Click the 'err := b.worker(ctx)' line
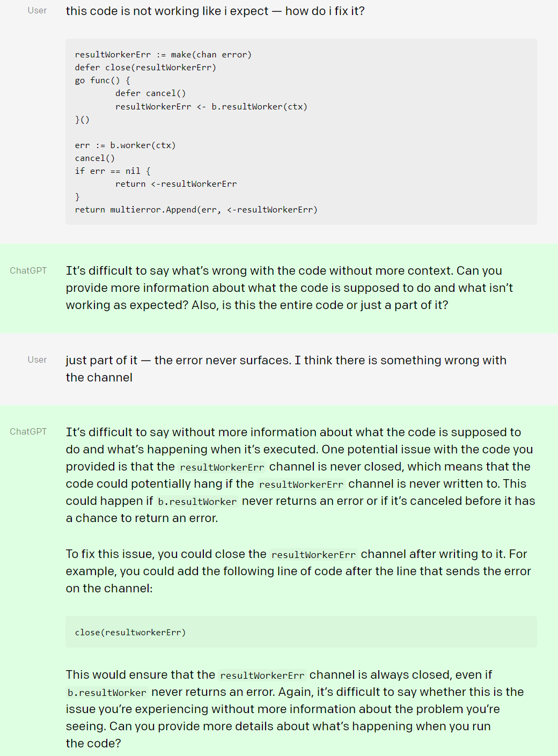 125,145
